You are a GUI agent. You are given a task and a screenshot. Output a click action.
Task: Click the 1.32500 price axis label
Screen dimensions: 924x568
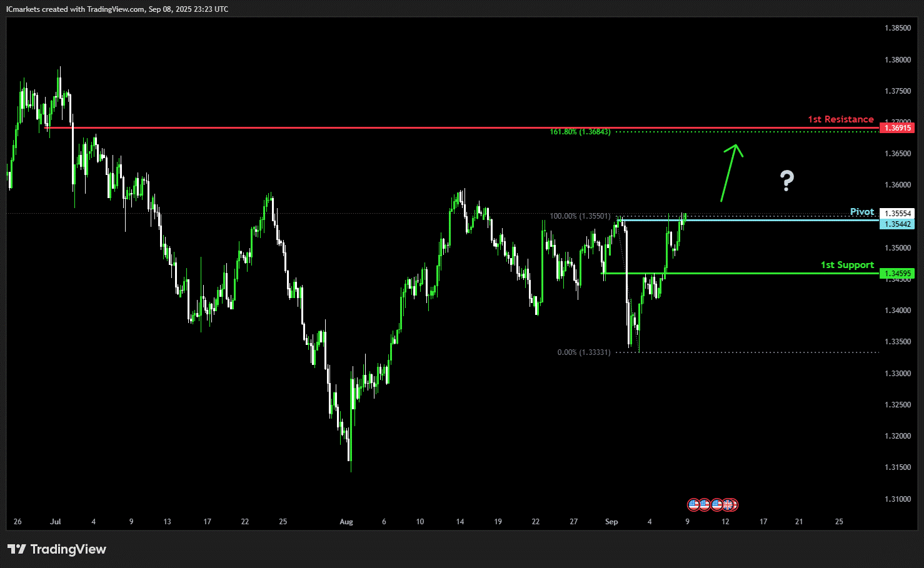pyautogui.click(x=897, y=405)
